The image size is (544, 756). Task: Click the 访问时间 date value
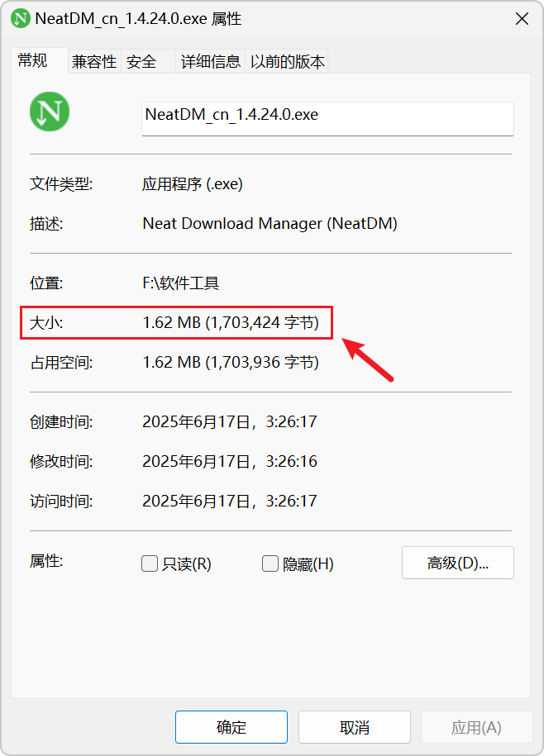point(230,501)
